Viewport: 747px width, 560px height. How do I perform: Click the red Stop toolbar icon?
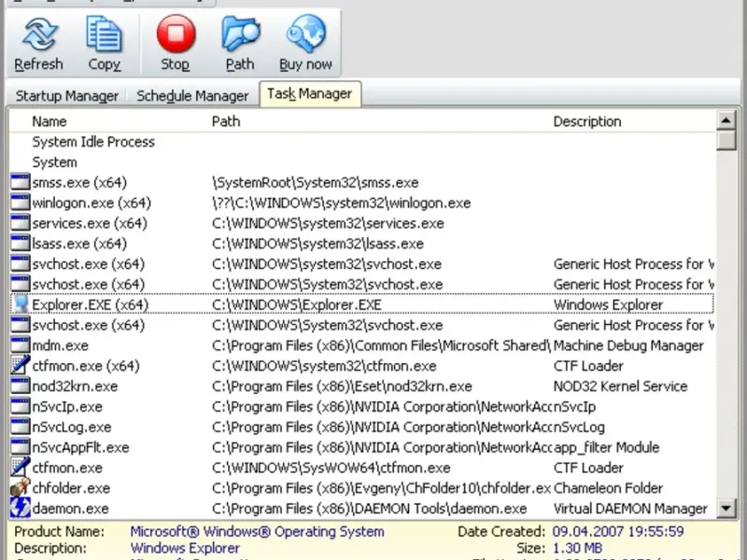176,34
